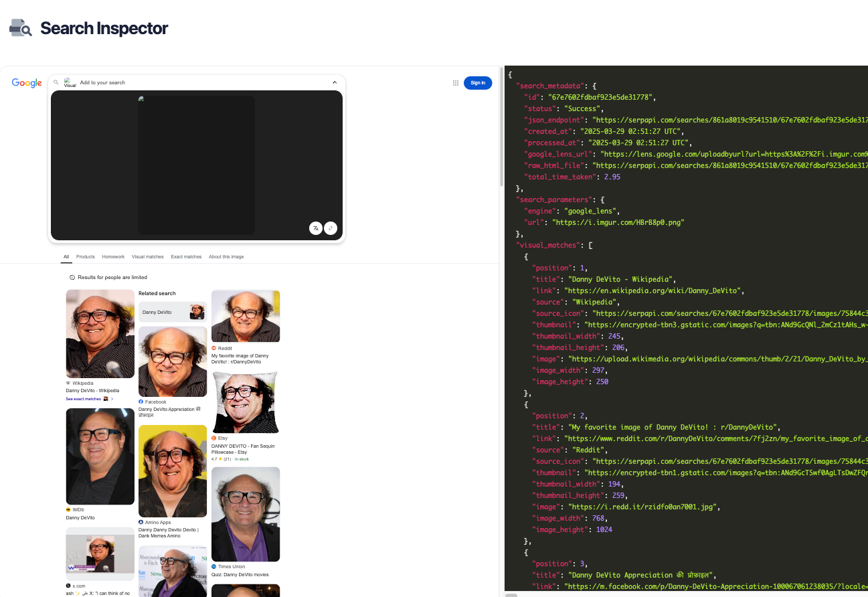Click the Sign in button

click(478, 83)
